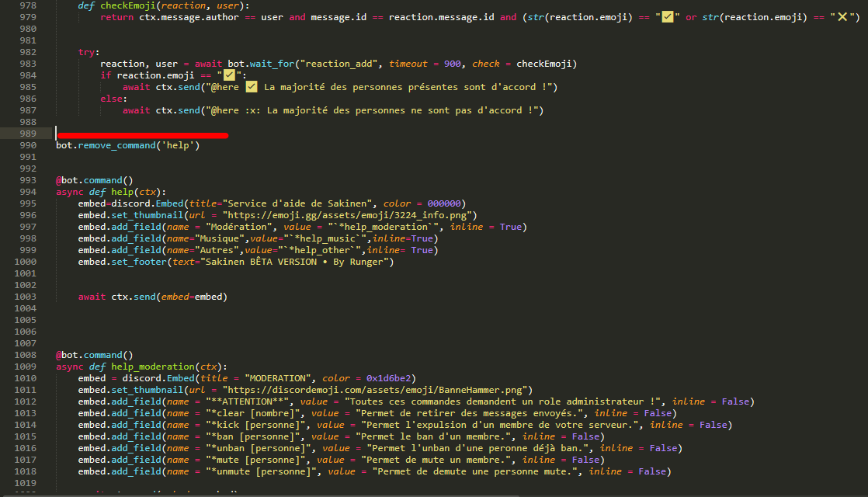This screenshot has height=497, width=868.
Task: Click the checkmark emoji on line 984
Action: pyautogui.click(x=229, y=75)
